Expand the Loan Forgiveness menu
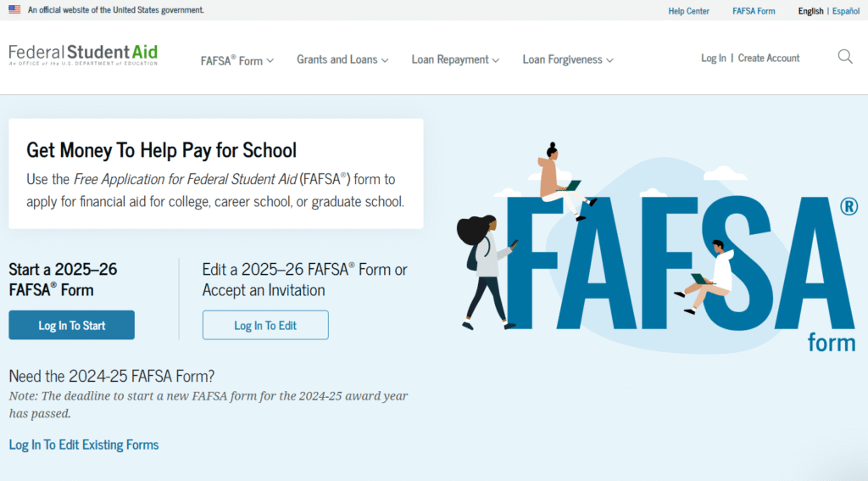 (567, 59)
